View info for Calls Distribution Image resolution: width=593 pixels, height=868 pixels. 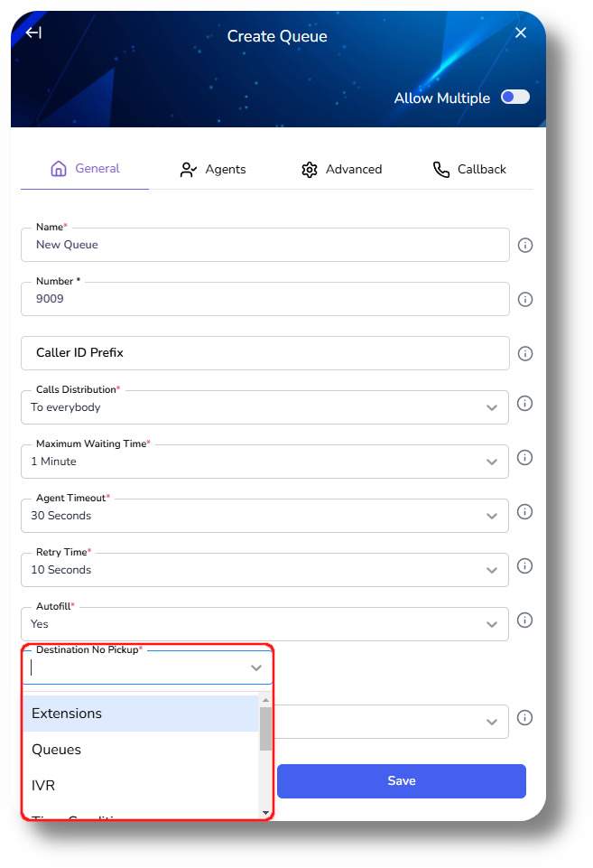pos(525,404)
